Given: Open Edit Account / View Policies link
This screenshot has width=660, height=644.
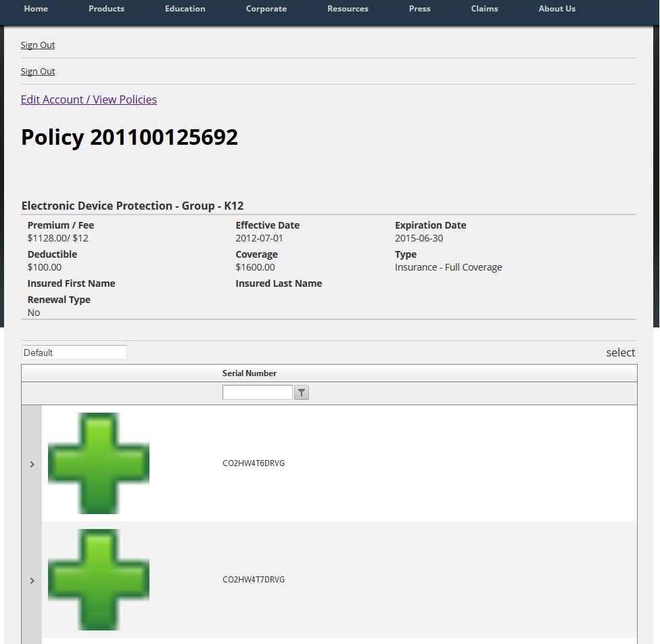Looking at the screenshot, I should click(x=89, y=99).
